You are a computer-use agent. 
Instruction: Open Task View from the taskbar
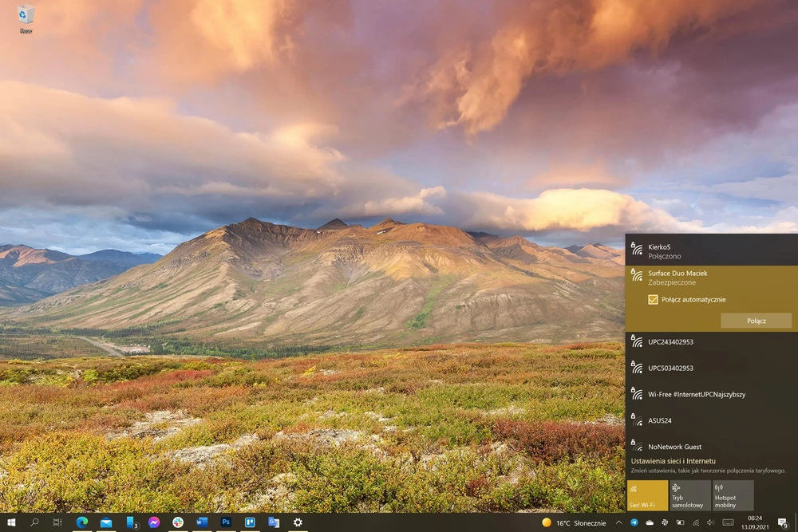pyautogui.click(x=57, y=522)
